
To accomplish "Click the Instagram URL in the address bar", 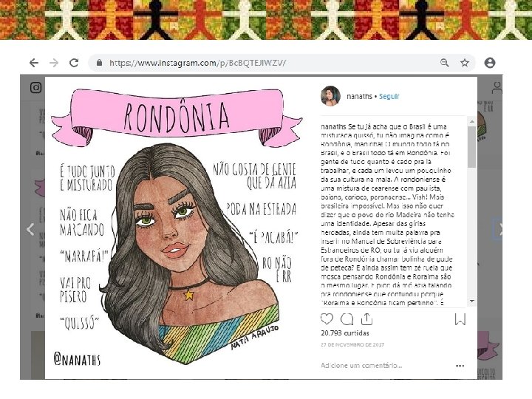I will 197,63.
